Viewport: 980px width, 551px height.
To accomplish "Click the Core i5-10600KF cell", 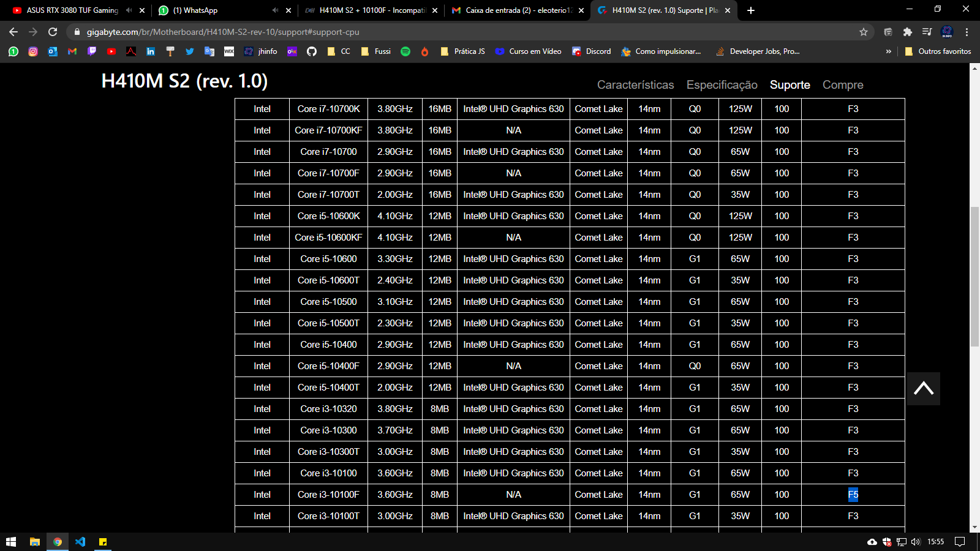I will pyautogui.click(x=328, y=238).
